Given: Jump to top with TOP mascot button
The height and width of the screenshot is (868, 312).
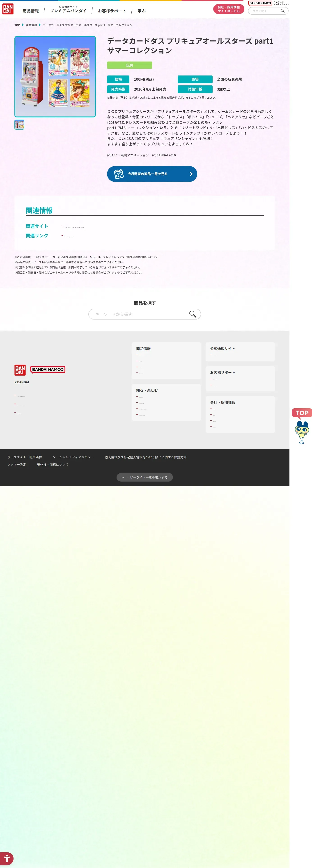Looking at the screenshot, I should click(x=302, y=426).
